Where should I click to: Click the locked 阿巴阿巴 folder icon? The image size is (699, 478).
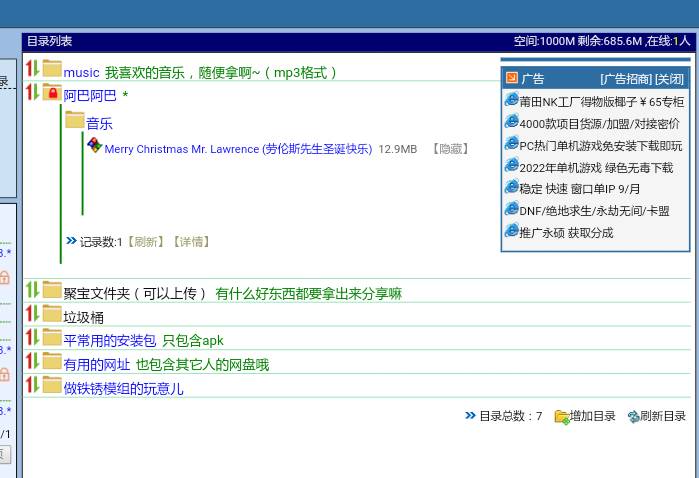click(52, 93)
